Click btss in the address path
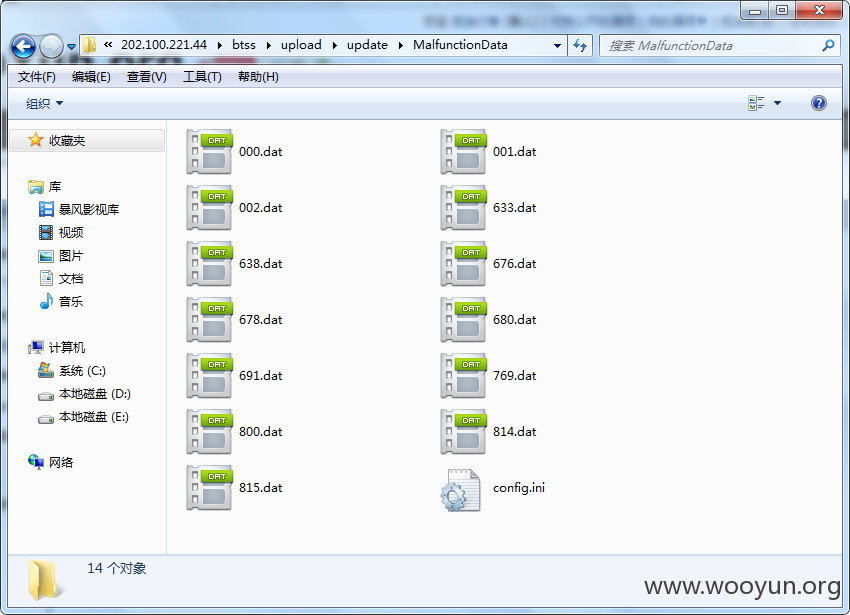The width and height of the screenshot is (850, 615). point(244,45)
